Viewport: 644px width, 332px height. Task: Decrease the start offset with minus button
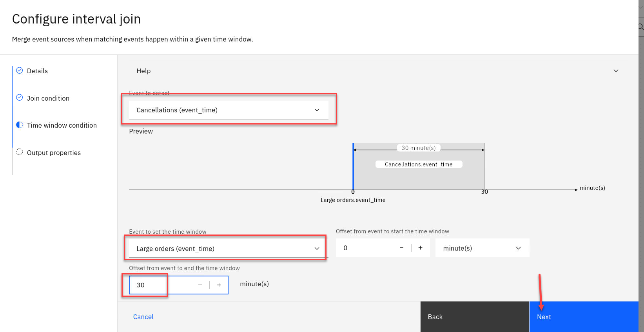pos(401,248)
